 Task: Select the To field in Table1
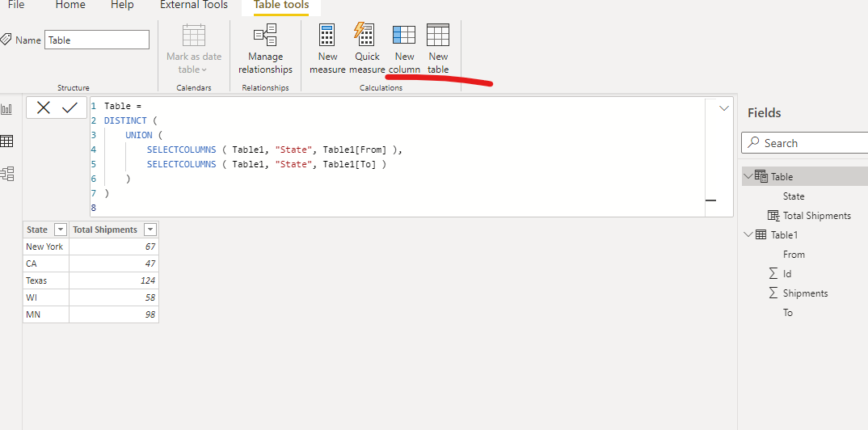(788, 312)
